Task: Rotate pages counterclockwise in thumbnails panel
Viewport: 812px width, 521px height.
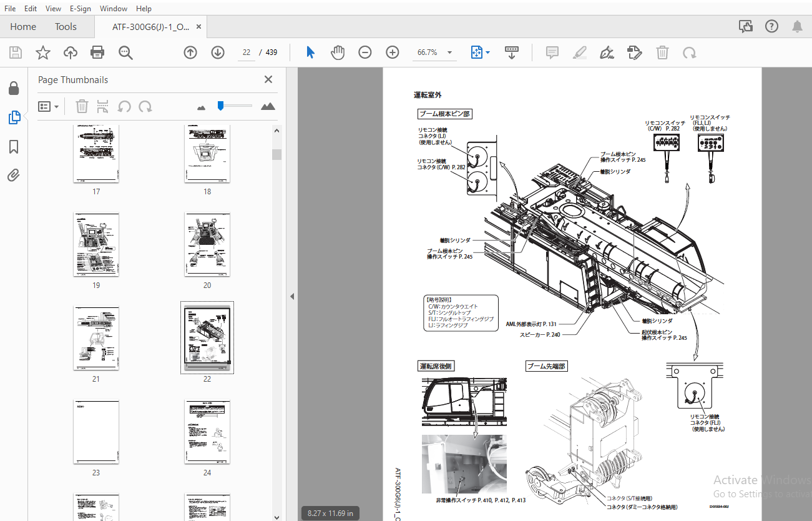Action: coord(124,106)
